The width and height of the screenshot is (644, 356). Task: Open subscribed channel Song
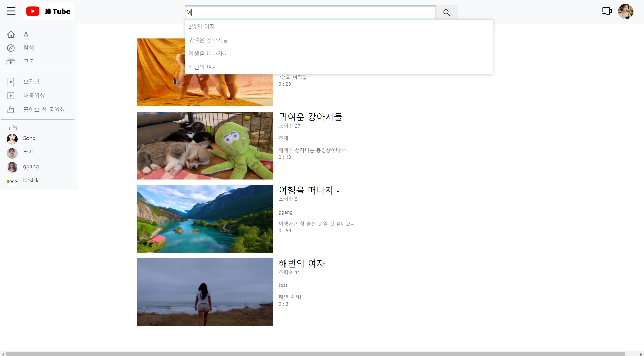click(29, 138)
